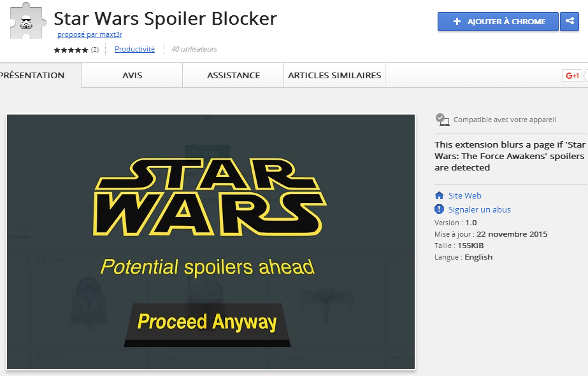The image size is (588, 376).
Task: Click the Version : 1.0 text
Action: [455, 223]
